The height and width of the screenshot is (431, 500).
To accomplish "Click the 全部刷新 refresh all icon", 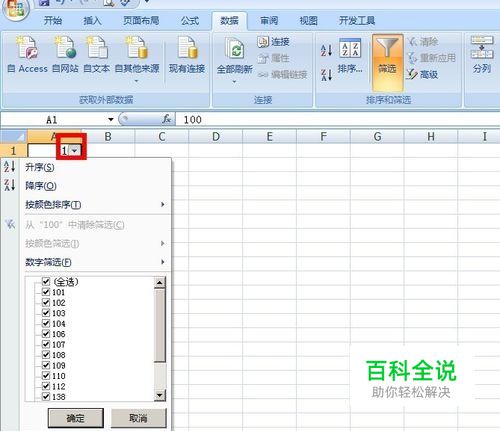I will click(234, 48).
